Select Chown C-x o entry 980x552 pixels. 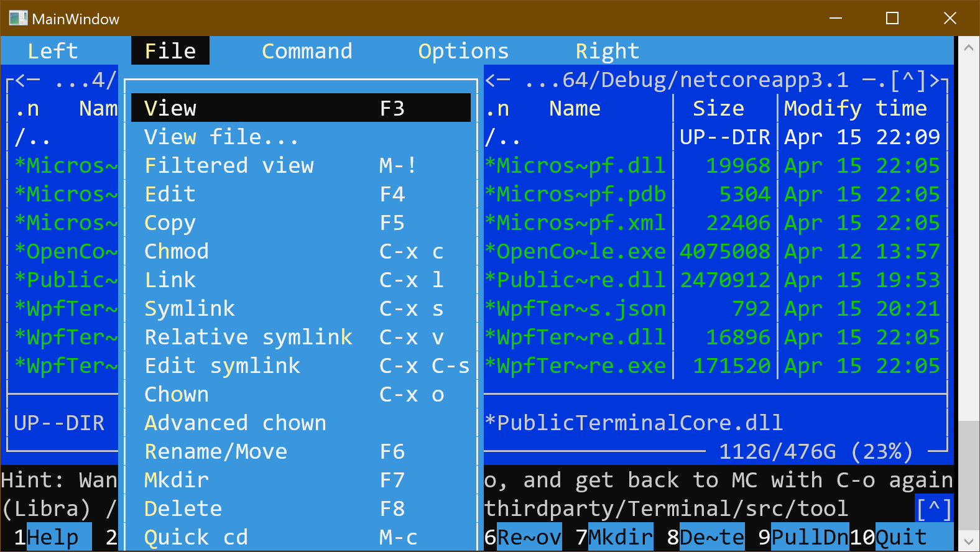pos(301,393)
